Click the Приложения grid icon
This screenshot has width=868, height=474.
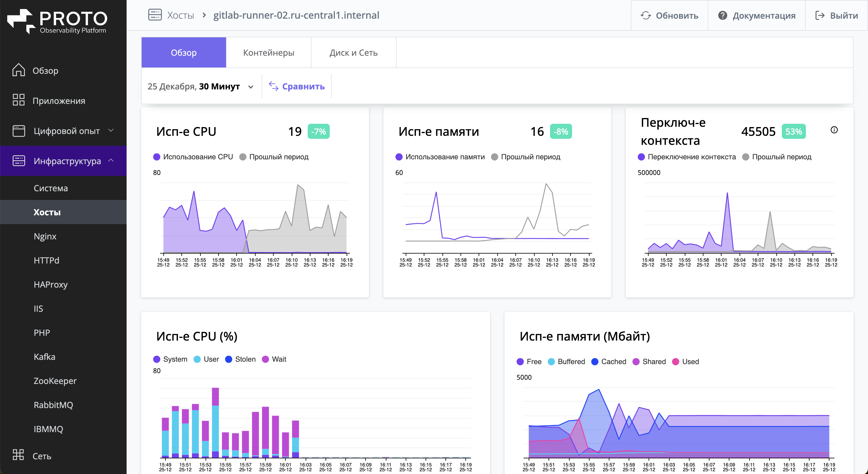click(18, 100)
